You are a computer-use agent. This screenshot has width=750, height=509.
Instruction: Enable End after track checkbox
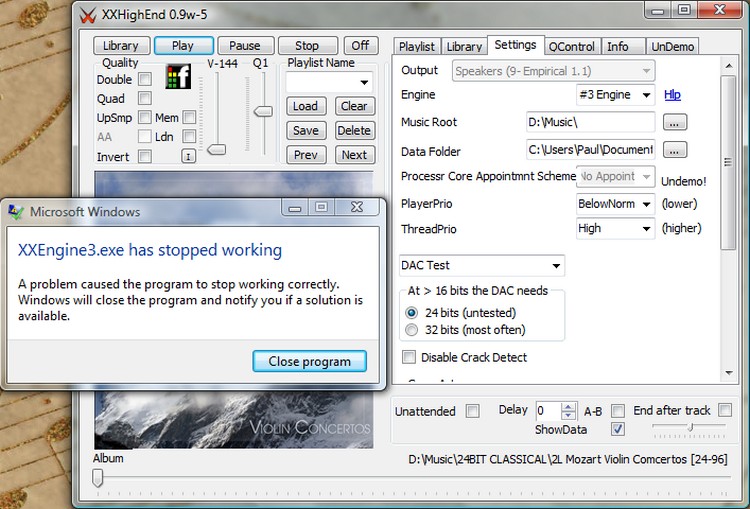tap(725, 410)
